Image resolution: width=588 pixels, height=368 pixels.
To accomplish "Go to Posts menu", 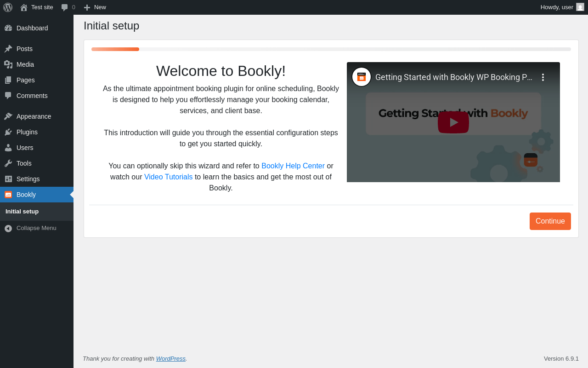I will pos(24,49).
